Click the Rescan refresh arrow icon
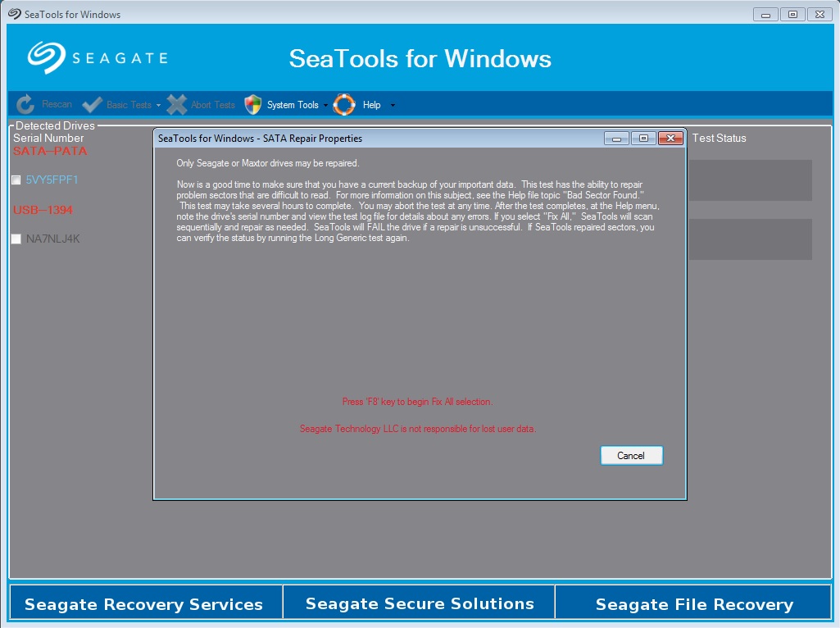This screenshot has width=840, height=628. pyautogui.click(x=25, y=104)
